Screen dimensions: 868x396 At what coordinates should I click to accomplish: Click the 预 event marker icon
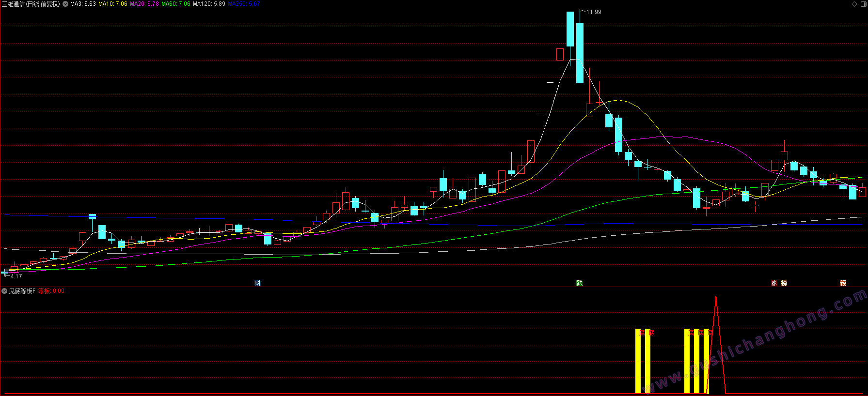[843, 283]
